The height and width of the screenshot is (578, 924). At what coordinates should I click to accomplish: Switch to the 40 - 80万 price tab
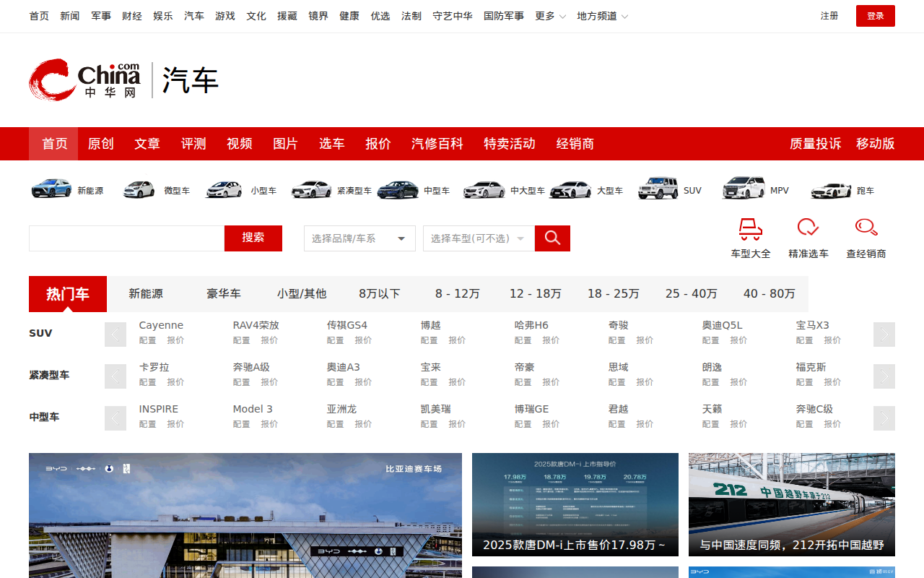tap(770, 294)
